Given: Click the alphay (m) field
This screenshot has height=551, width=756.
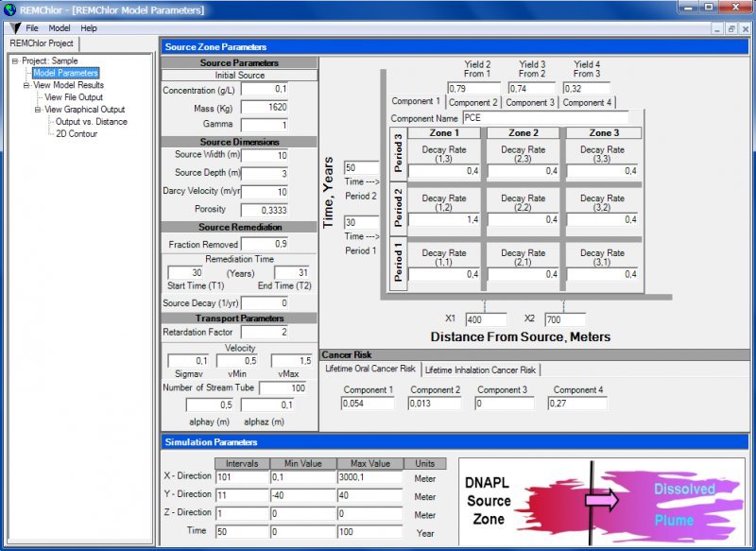Looking at the screenshot, I should point(210,405).
